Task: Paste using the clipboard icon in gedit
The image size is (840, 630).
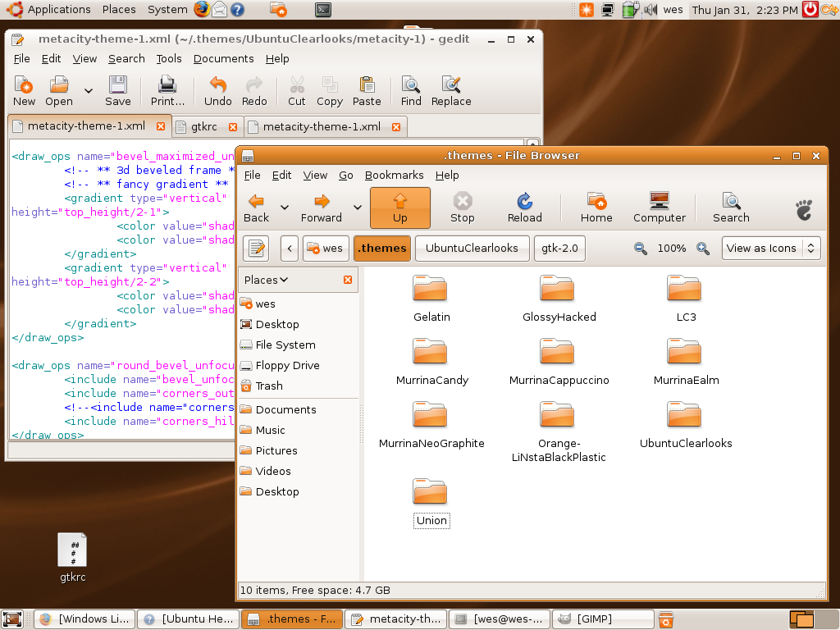Action: coord(367,91)
